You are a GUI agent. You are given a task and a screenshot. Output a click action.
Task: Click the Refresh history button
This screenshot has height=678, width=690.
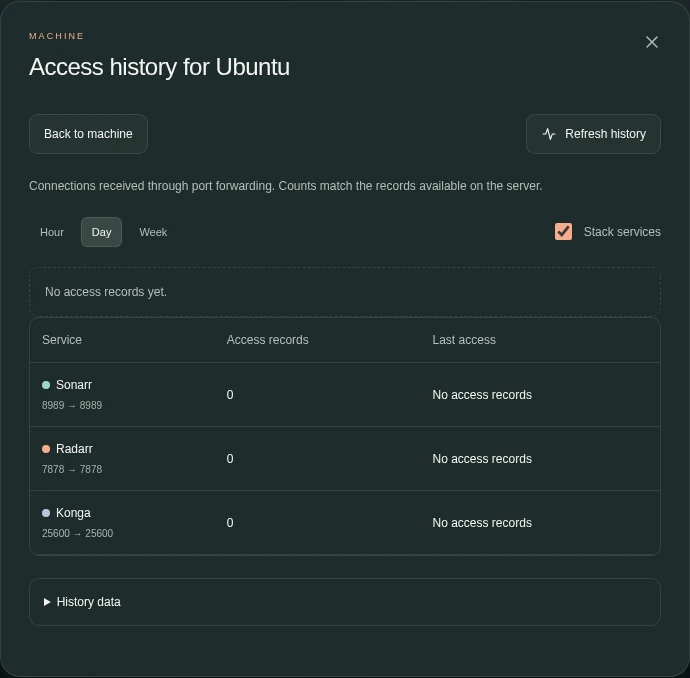(593, 134)
